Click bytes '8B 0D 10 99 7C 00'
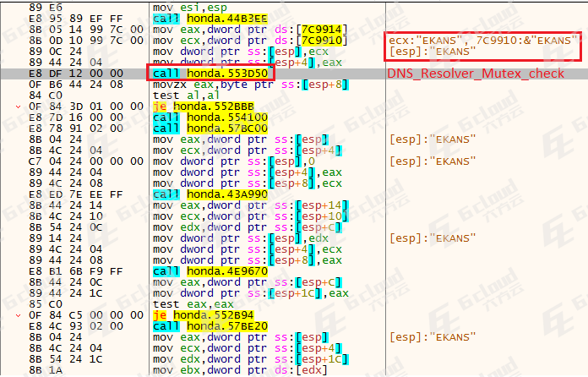588x377 pixels. [86, 40]
